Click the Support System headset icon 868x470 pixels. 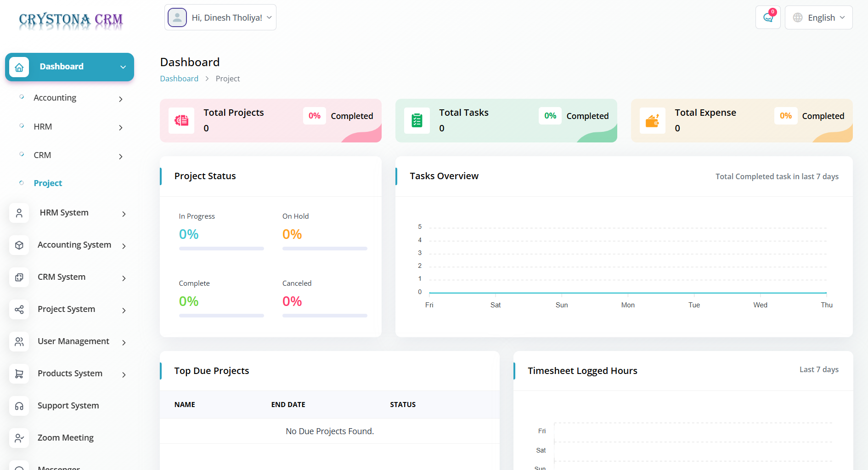tap(19, 406)
